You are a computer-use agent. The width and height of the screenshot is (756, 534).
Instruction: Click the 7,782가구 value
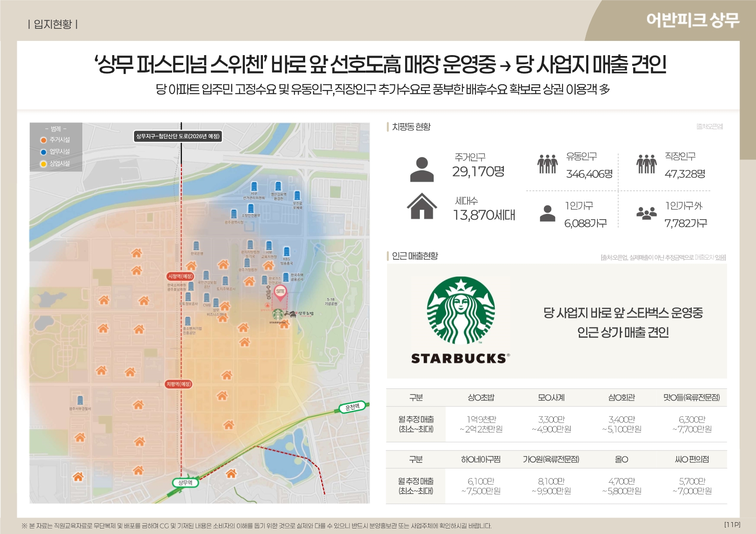click(686, 223)
